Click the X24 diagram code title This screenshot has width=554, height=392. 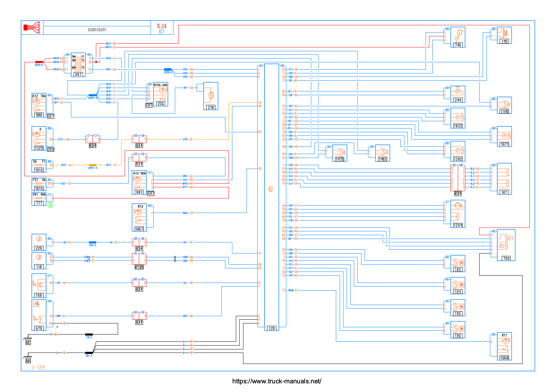coord(162,26)
